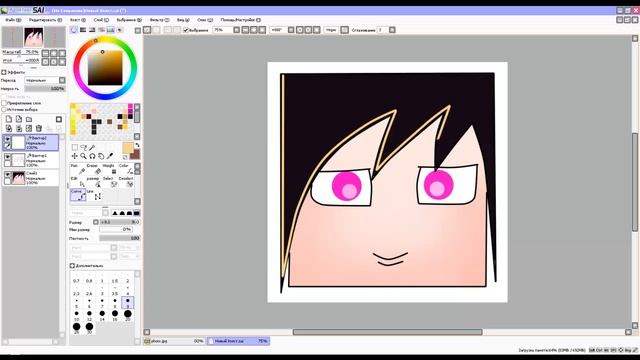The width and height of the screenshot is (640, 360).
Task: Toggle the scratchpad panel icon
Action: tap(120, 30)
